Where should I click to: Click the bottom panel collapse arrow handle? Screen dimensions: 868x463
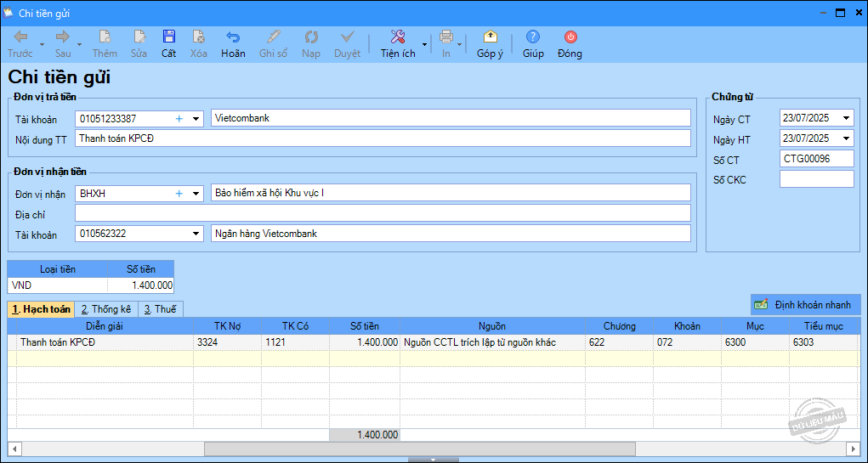[434, 459]
